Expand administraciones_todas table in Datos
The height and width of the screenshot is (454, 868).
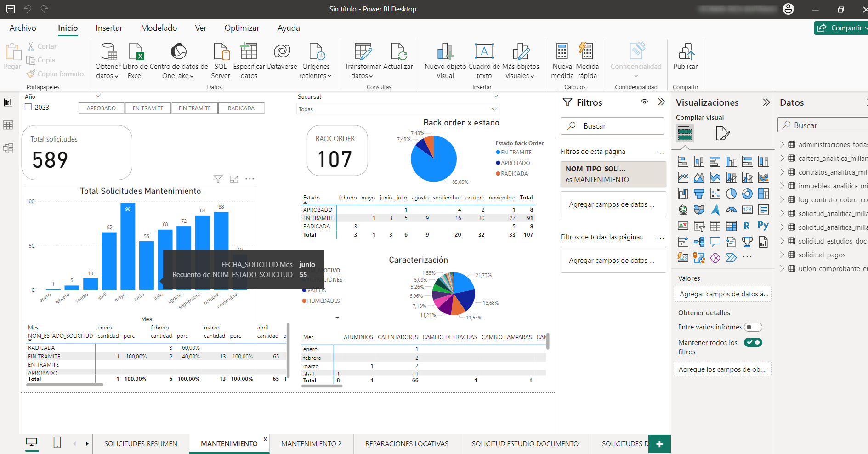click(x=782, y=144)
